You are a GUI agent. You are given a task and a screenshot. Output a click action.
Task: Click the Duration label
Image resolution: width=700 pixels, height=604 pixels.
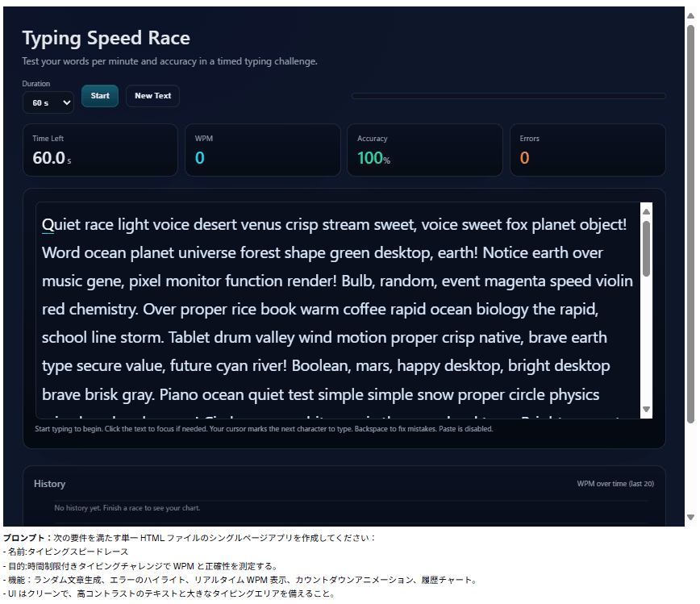pos(36,84)
